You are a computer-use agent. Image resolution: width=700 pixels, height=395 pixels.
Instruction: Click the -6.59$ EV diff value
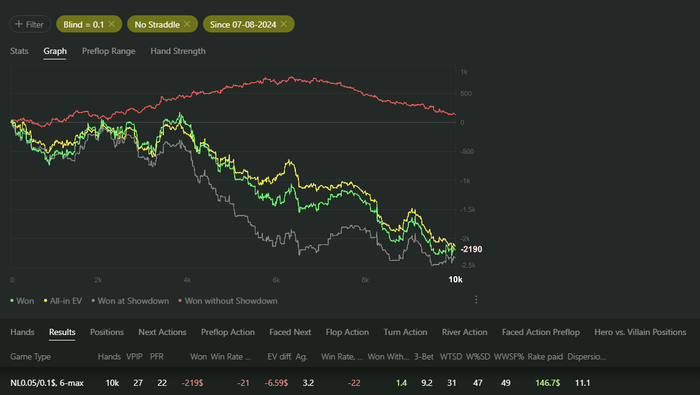pyautogui.click(x=276, y=383)
